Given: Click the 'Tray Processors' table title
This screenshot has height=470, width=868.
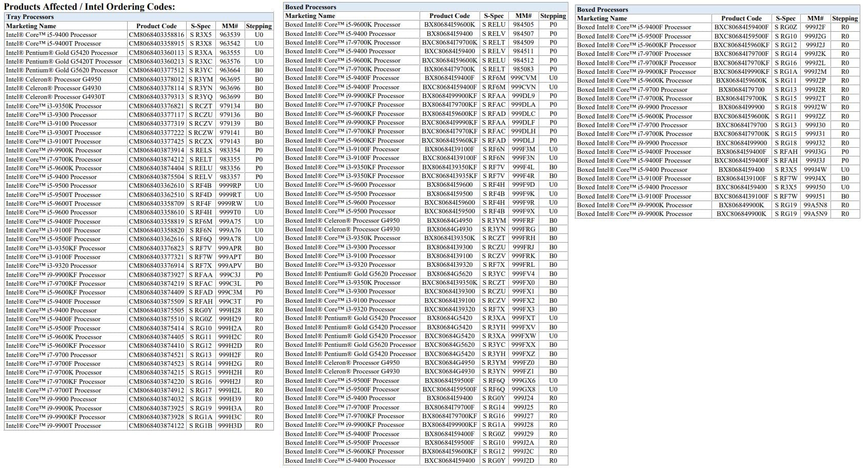Looking at the screenshot, I should 30,17.
